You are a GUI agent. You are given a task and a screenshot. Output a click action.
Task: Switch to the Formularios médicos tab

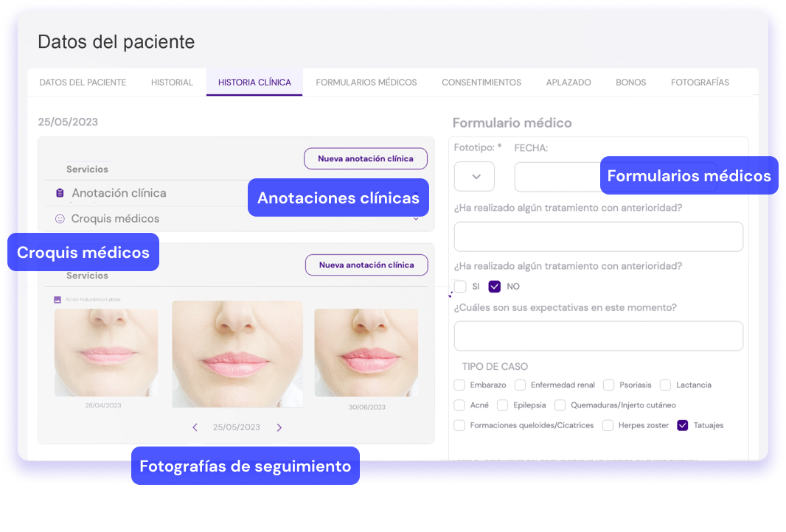click(x=366, y=83)
